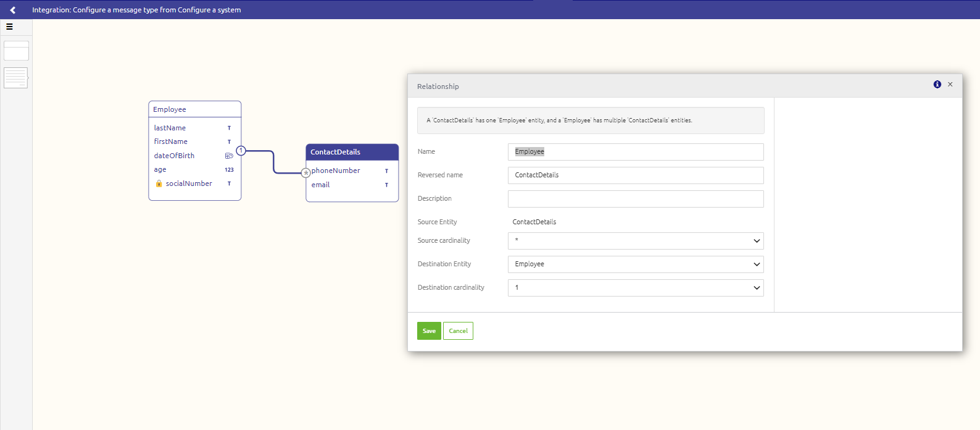Select the note shape tool in sidebar
This screenshot has height=430, width=980.
coord(16,78)
